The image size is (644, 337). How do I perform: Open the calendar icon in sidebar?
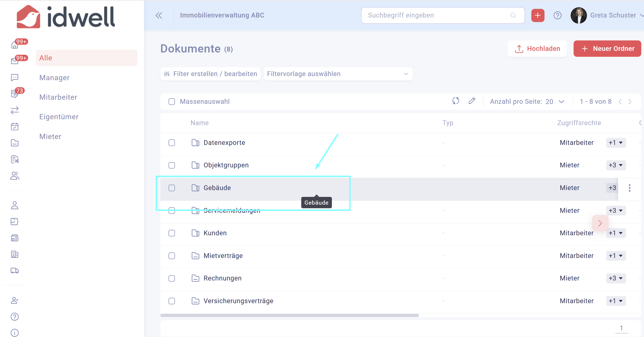(15, 126)
